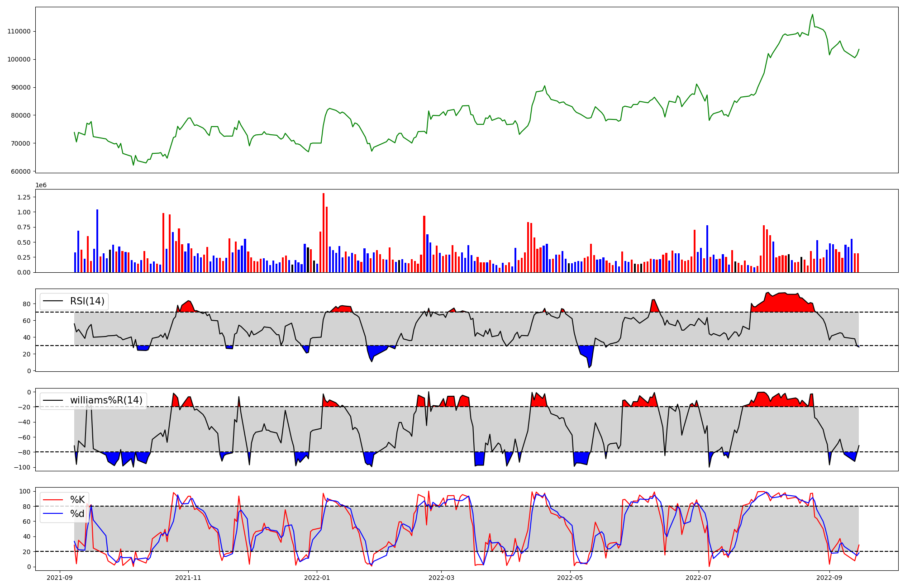Click the %K legend text
This screenshot has height=588, width=905.
point(77,500)
